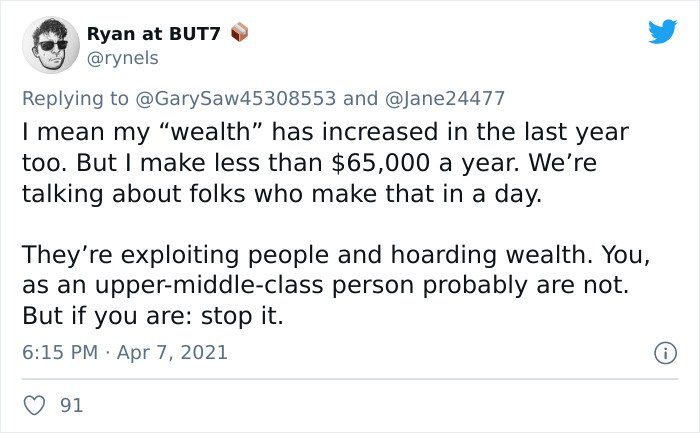Click the sunglasses on the avatar face
700x433 pixels.
(53, 45)
